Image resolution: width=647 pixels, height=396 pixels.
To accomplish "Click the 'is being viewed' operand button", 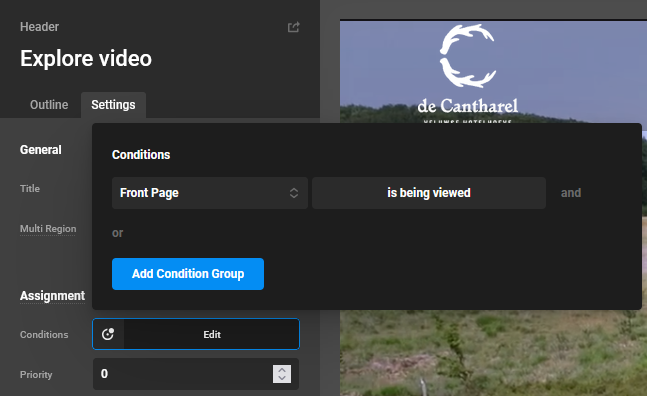I will [429, 193].
